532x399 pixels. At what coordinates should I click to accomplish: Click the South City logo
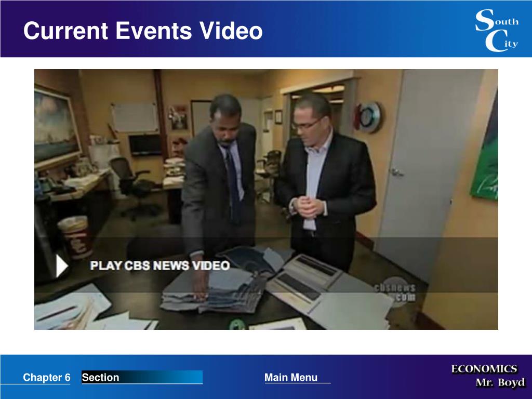(497, 30)
